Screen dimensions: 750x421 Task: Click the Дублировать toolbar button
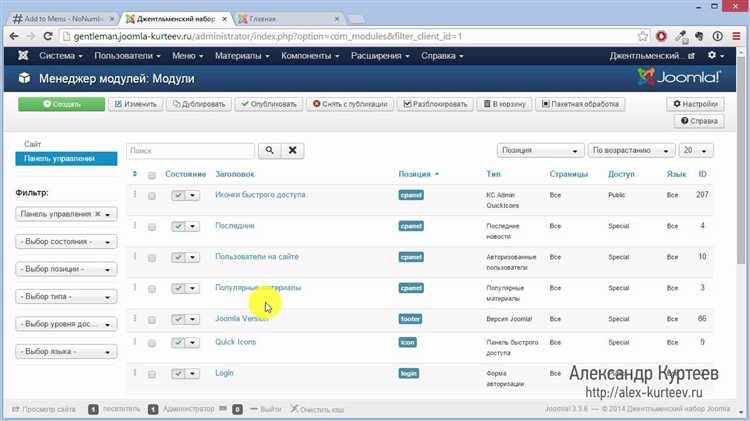[x=199, y=104]
